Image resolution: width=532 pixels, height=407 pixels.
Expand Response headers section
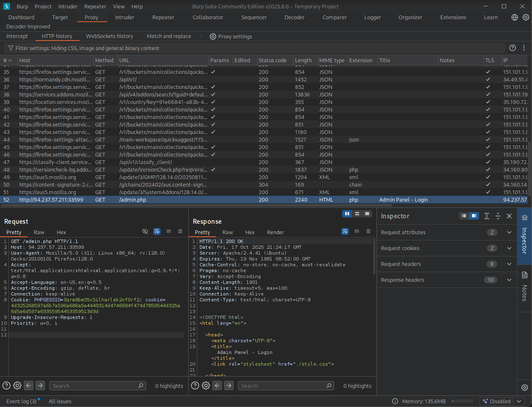point(509,280)
